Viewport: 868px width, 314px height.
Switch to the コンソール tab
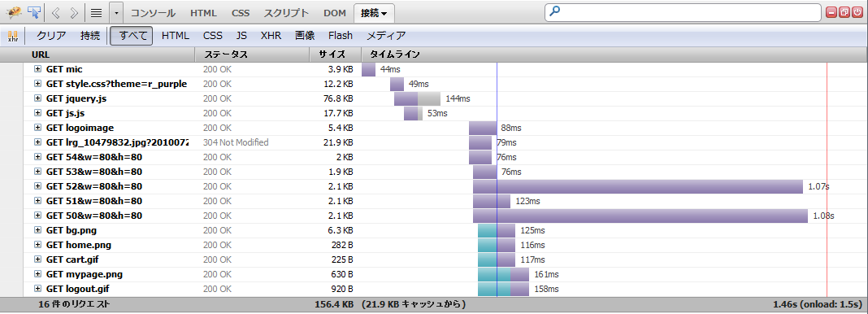click(153, 13)
